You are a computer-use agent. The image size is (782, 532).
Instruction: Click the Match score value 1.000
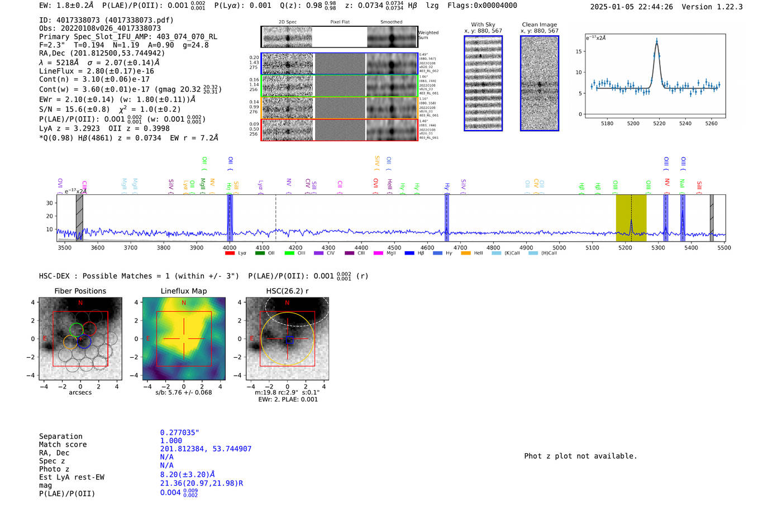click(x=171, y=441)
